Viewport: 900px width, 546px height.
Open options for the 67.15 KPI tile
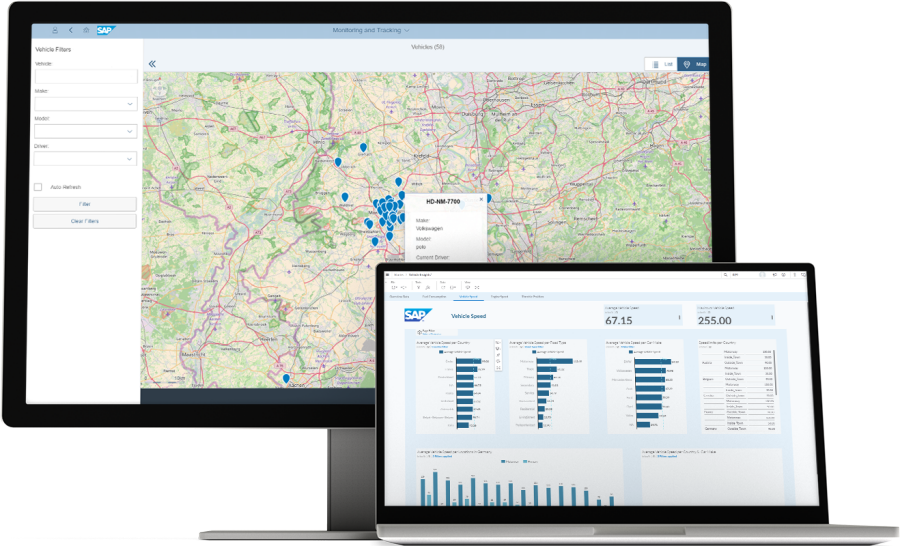pos(680,317)
